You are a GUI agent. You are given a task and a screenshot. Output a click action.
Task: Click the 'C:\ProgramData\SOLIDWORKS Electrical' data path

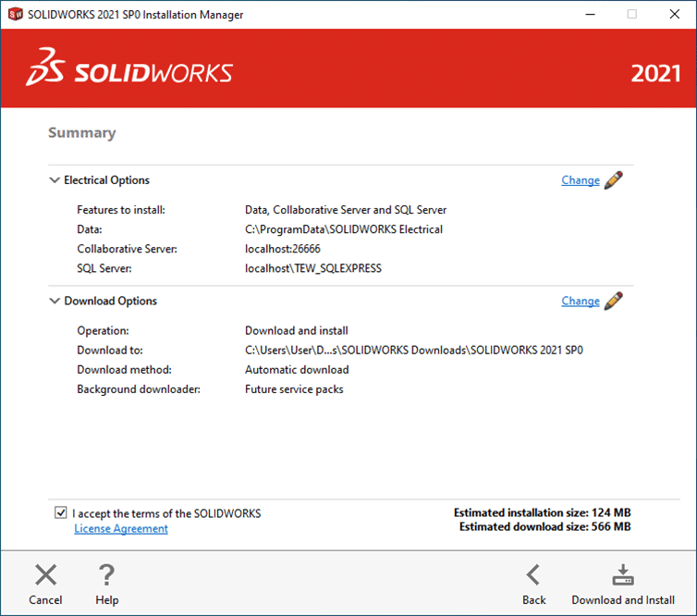344,229
